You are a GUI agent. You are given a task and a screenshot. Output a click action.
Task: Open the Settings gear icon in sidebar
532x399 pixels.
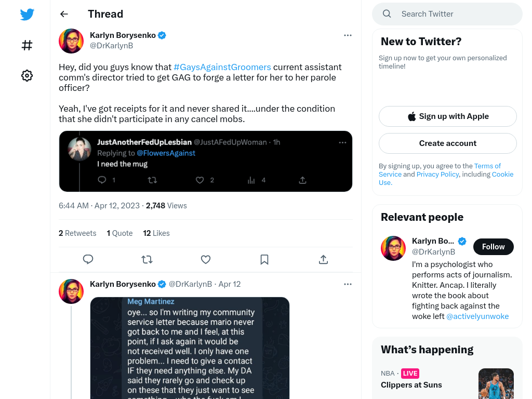click(x=27, y=75)
